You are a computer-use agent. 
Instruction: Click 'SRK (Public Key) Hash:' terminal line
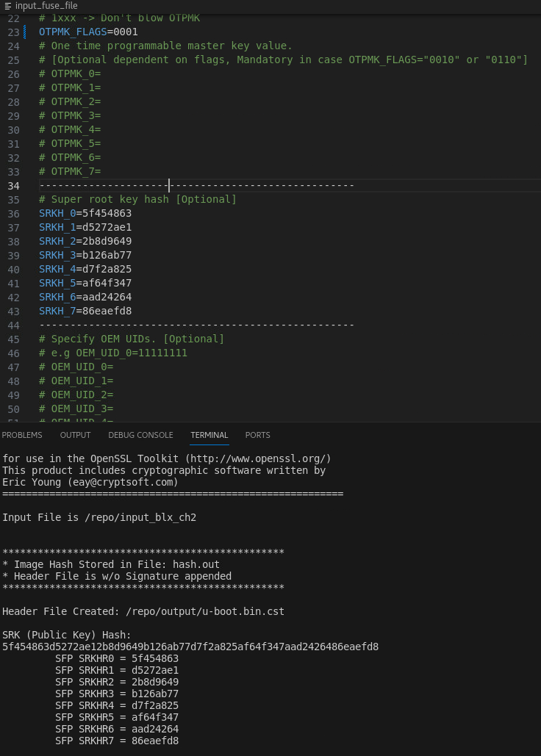67,635
